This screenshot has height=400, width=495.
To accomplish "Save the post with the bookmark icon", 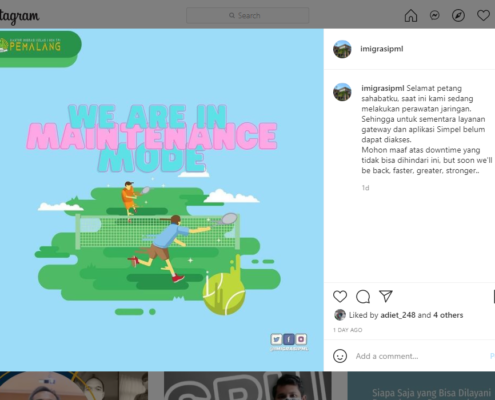I will 493,296.
